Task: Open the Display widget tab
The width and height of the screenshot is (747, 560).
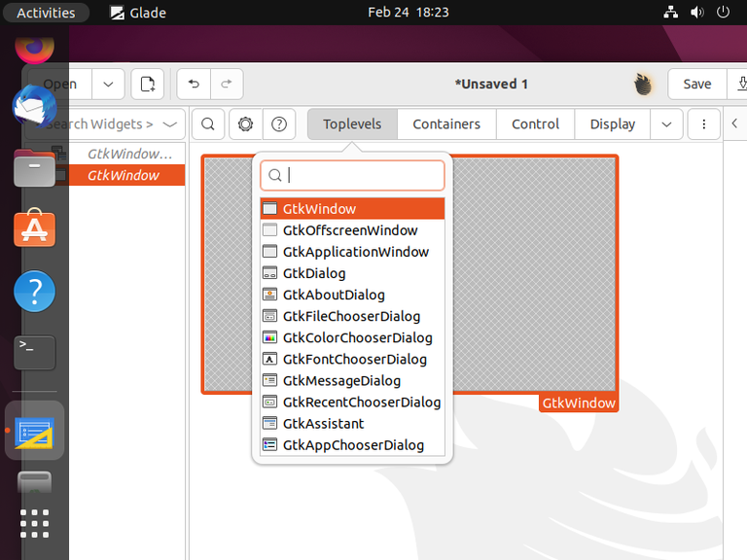Action: [x=613, y=124]
